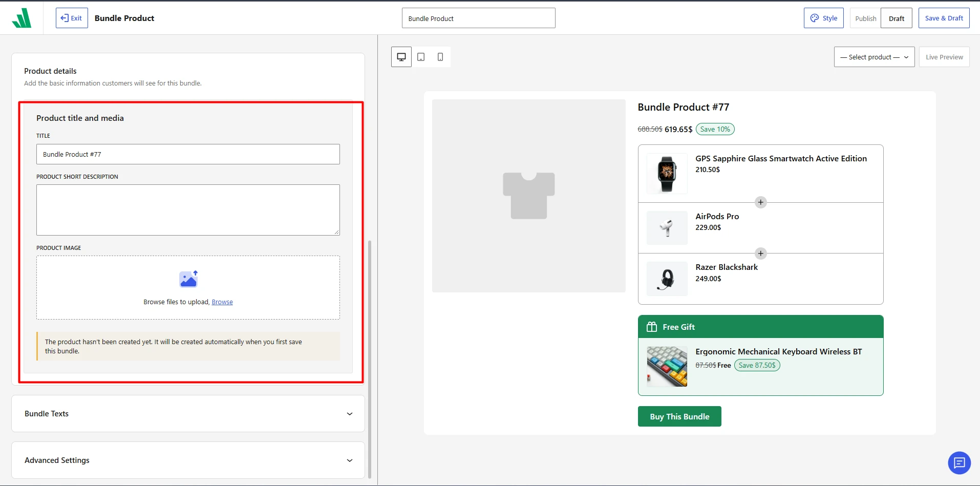This screenshot has width=980, height=486.
Task: Open the Select product dropdown
Action: (x=874, y=57)
